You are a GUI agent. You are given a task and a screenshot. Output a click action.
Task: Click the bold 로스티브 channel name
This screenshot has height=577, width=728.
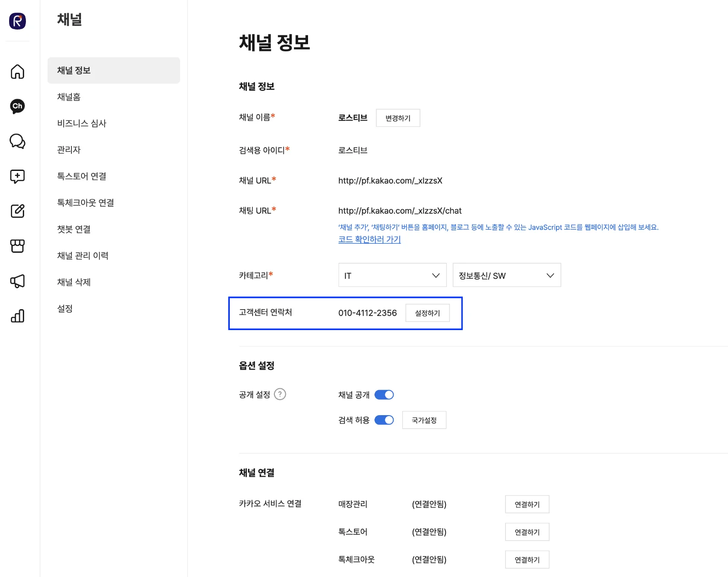353,118
